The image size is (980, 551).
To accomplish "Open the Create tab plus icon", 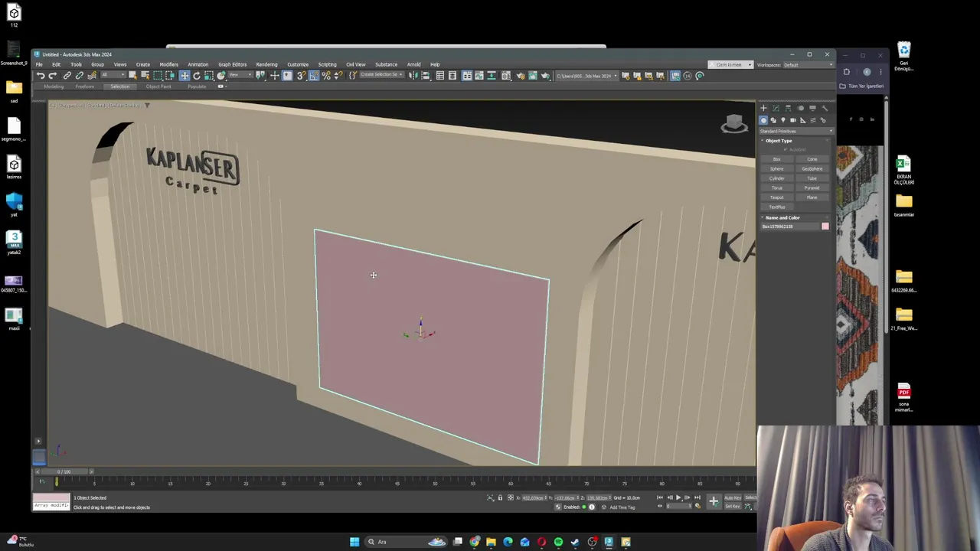I will (x=763, y=108).
